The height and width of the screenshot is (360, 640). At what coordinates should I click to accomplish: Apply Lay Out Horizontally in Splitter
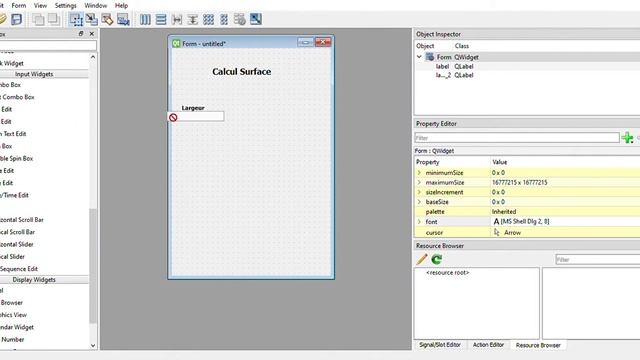177,19
